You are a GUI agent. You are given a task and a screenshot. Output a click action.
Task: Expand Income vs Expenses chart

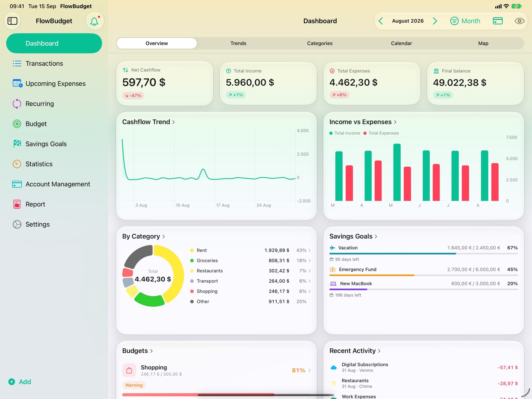(x=363, y=122)
